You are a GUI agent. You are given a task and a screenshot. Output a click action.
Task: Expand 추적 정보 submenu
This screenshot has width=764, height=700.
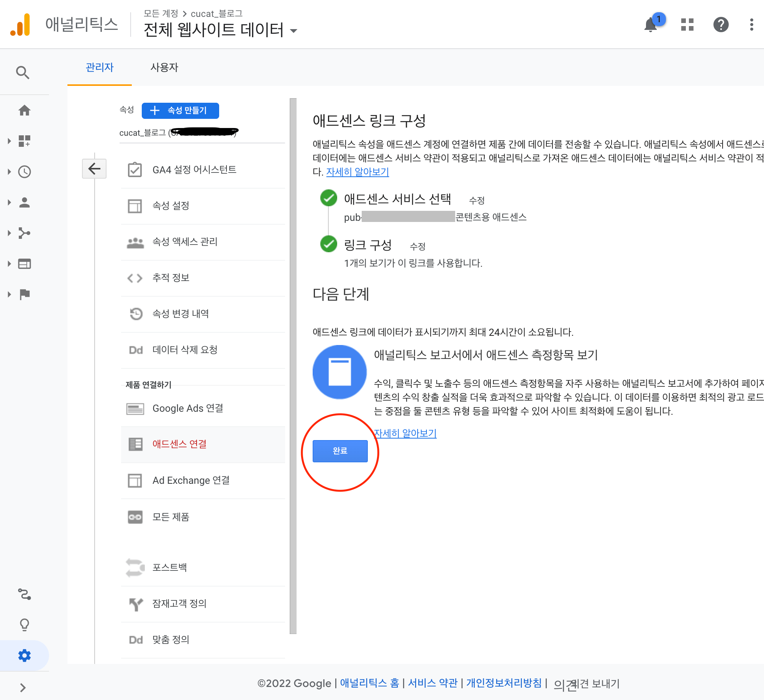click(x=203, y=278)
